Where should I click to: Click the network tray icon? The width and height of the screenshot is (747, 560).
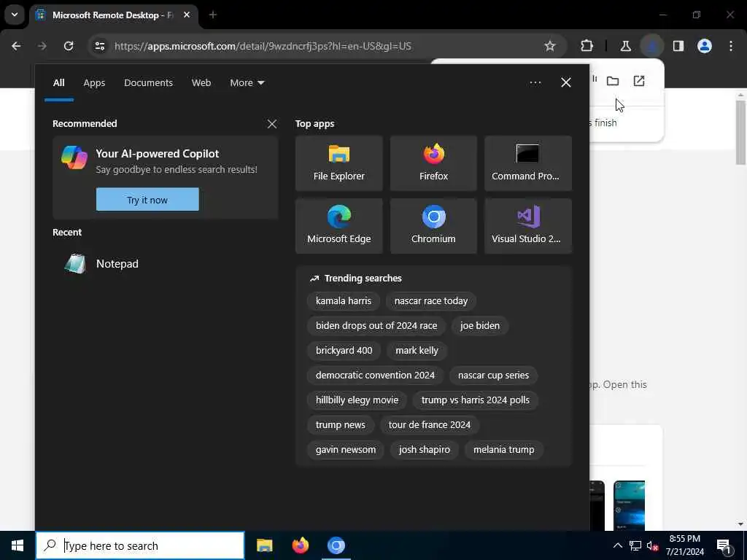pos(635,546)
